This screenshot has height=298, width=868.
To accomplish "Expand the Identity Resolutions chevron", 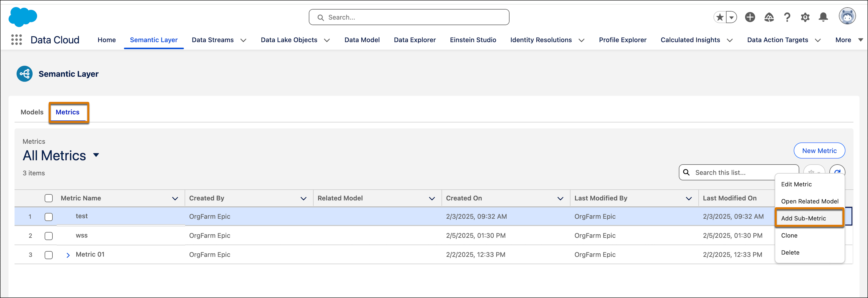I will 582,40.
